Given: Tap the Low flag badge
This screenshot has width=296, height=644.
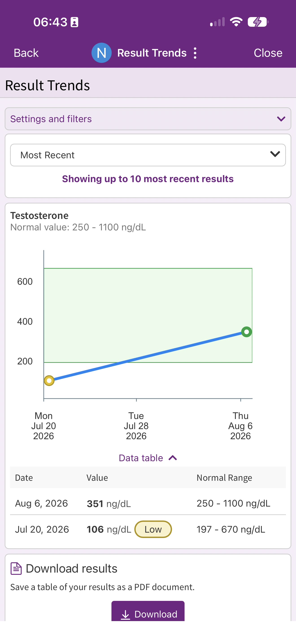Looking at the screenshot, I should point(153,529).
